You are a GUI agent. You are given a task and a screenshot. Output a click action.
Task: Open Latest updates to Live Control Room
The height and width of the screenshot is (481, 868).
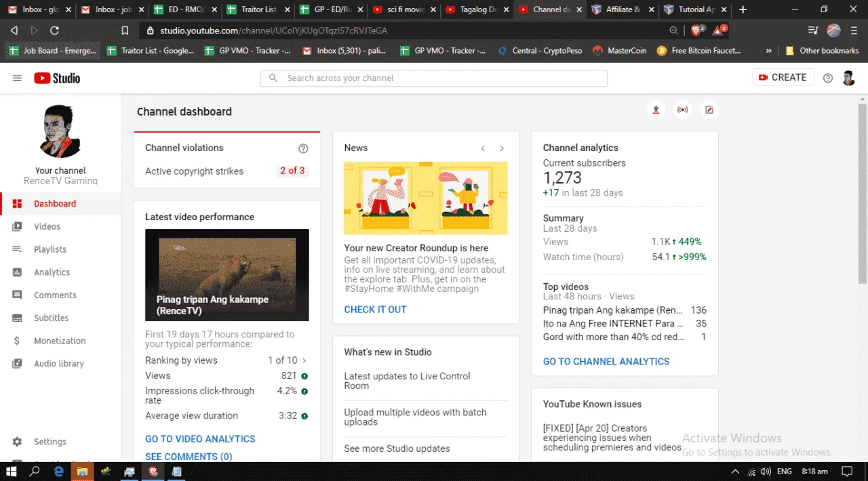tap(407, 381)
